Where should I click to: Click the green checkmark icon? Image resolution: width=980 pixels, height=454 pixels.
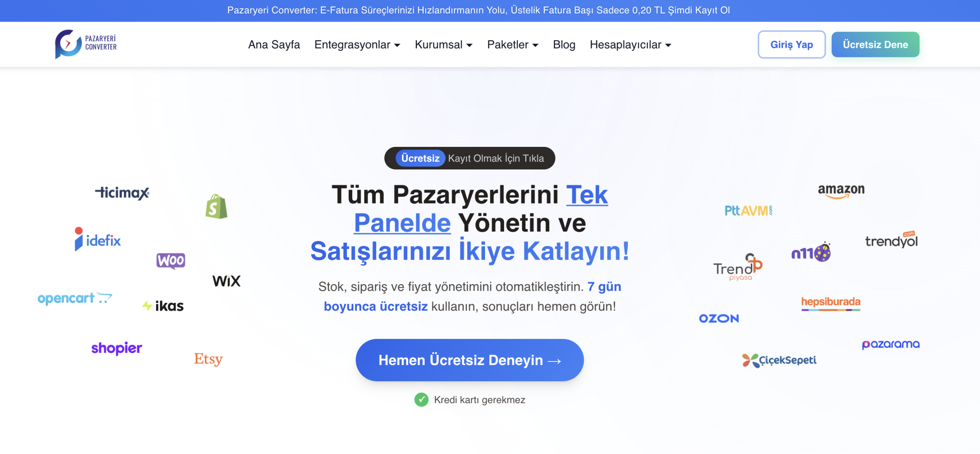click(x=421, y=400)
